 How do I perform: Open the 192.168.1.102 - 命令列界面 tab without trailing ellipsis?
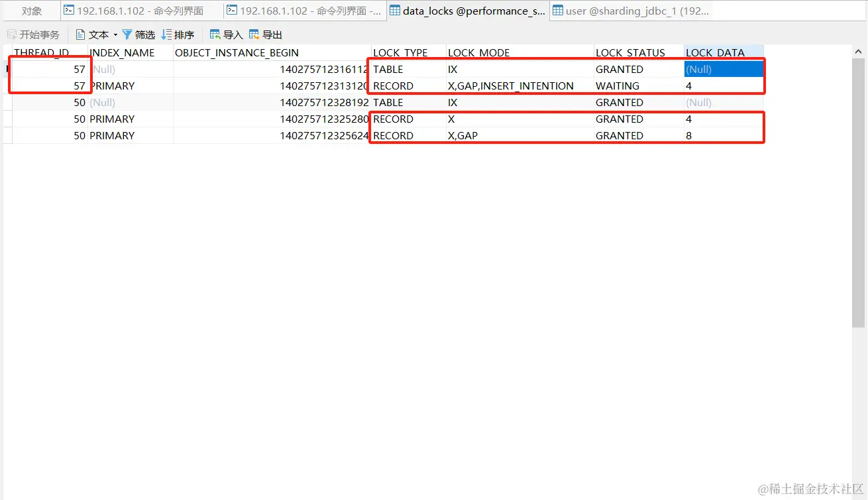pyautogui.click(x=140, y=11)
